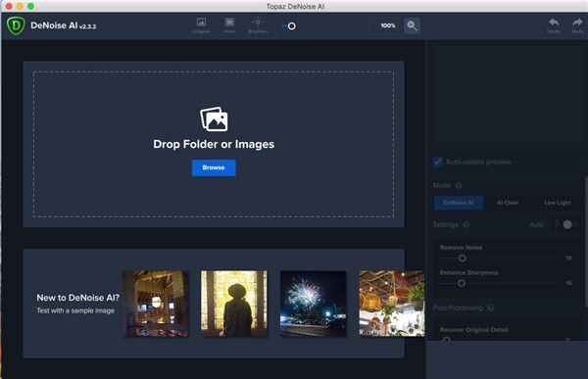This screenshot has height=379, width=588.
Task: Click the Post-Processing section label
Action: (x=458, y=308)
